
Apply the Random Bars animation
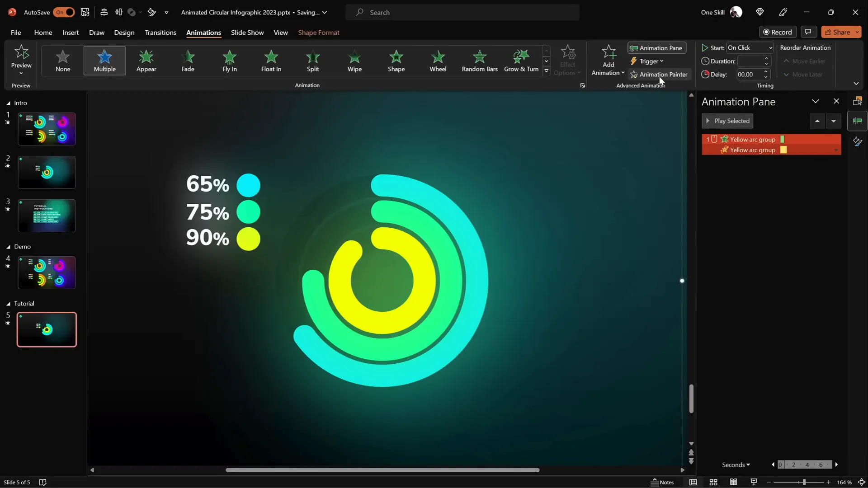click(479, 61)
